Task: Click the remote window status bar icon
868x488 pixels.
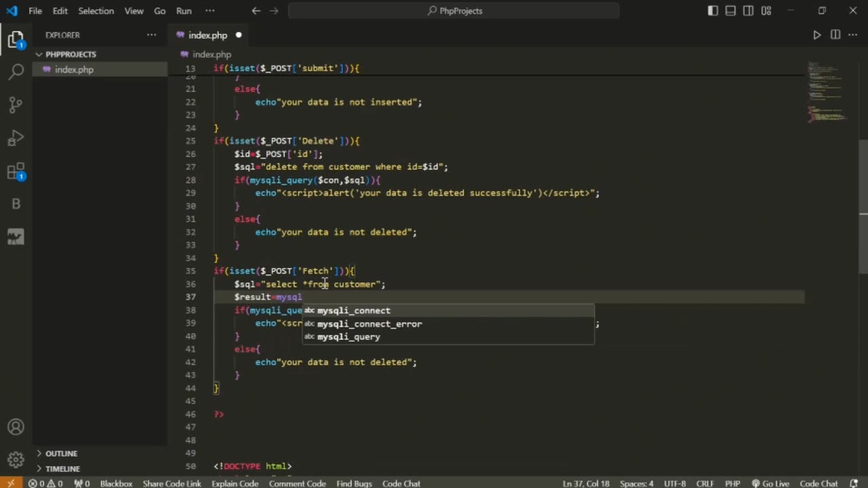Action: point(11,483)
